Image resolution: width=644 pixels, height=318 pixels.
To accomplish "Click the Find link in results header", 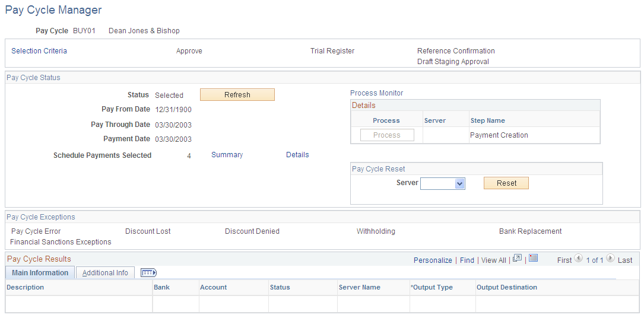I will (x=467, y=260).
